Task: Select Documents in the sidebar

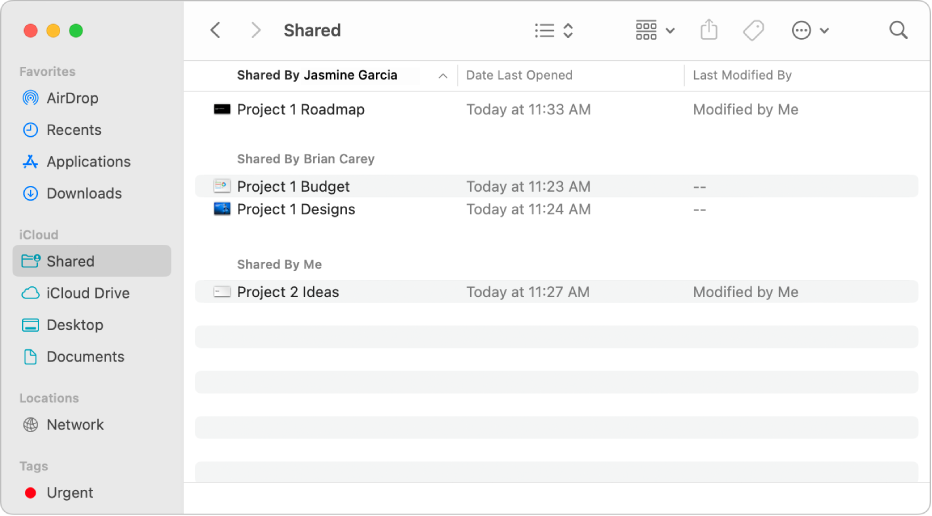Action: [x=85, y=357]
